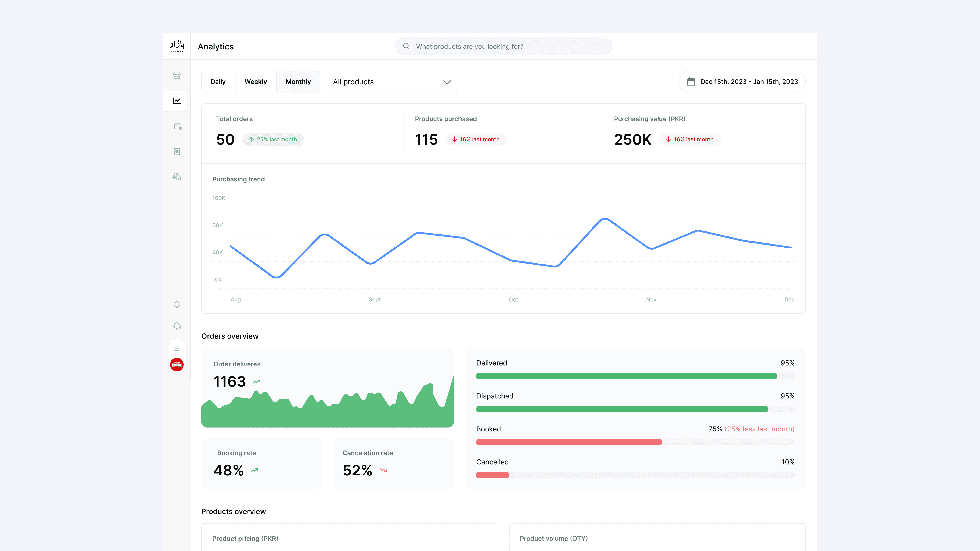Switch to the Daily tab
The width and height of the screenshot is (980, 551).
(218, 82)
